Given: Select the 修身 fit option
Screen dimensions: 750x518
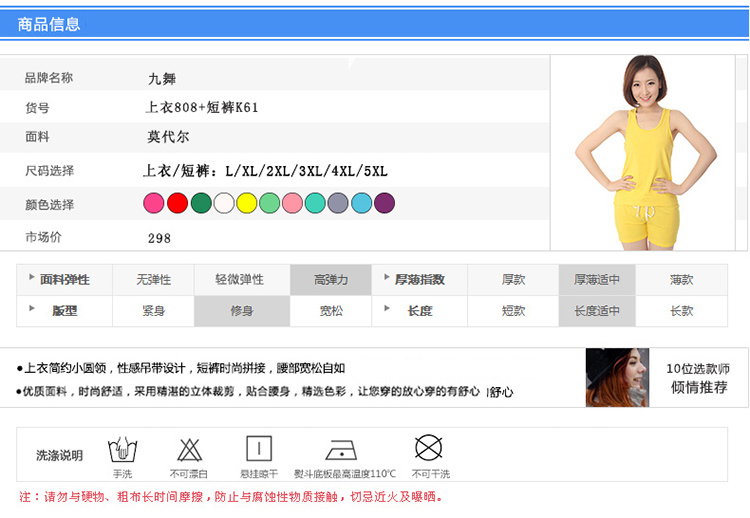Looking at the screenshot, I should pos(242,311).
